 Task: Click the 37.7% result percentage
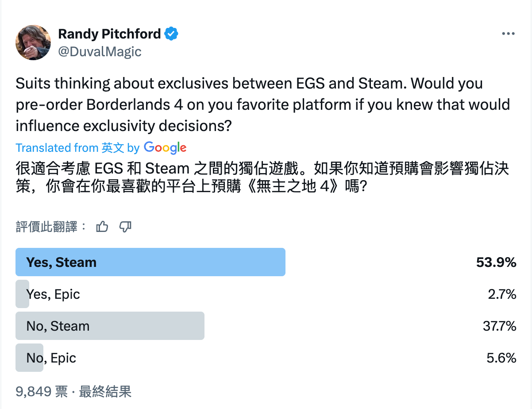pyautogui.click(x=499, y=326)
